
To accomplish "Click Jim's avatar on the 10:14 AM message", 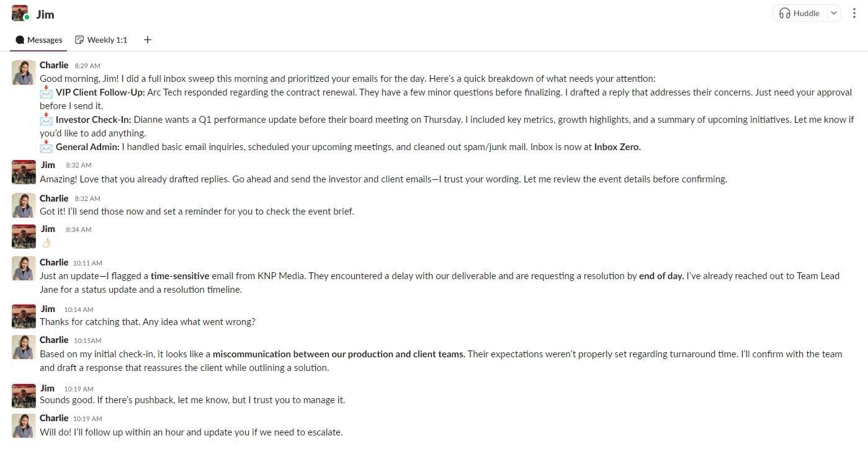I will tap(24, 316).
